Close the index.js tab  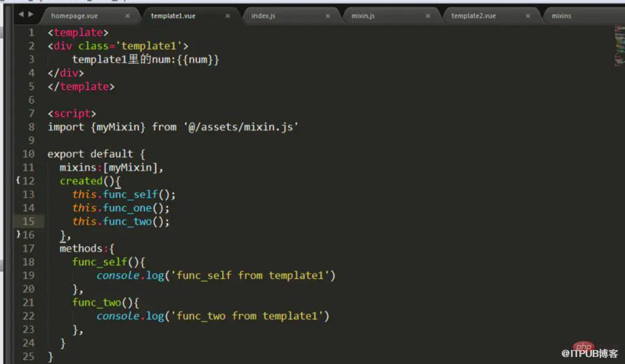328,16
